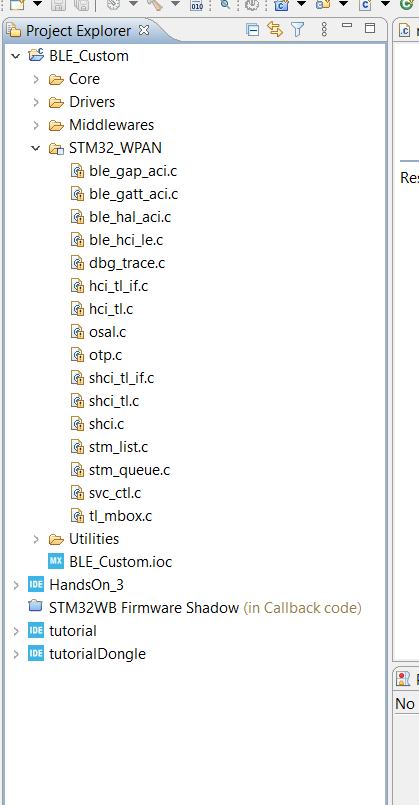Viewport: 419px width, 805px height.
Task: Maximize the Project Explorer view
Action: [x=370, y=28]
